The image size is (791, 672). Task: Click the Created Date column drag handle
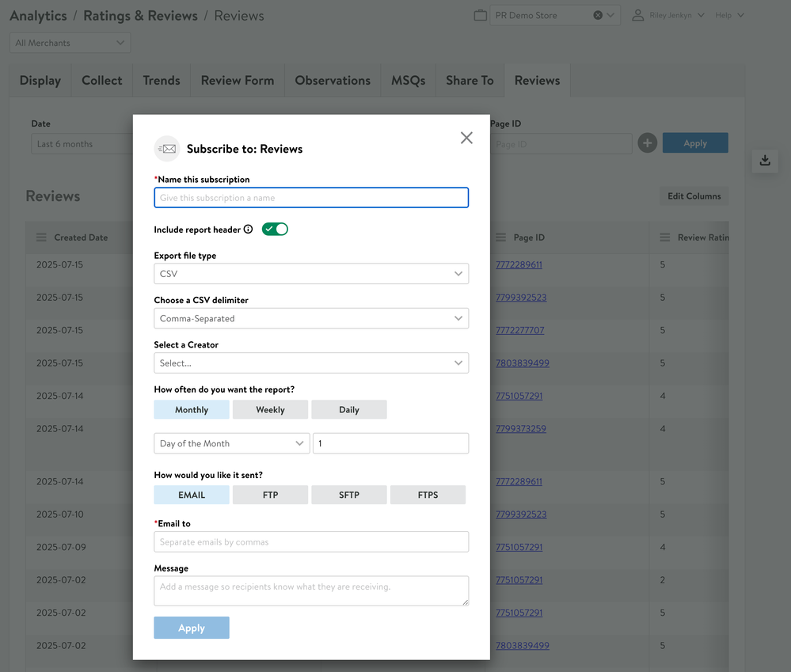pyautogui.click(x=41, y=237)
